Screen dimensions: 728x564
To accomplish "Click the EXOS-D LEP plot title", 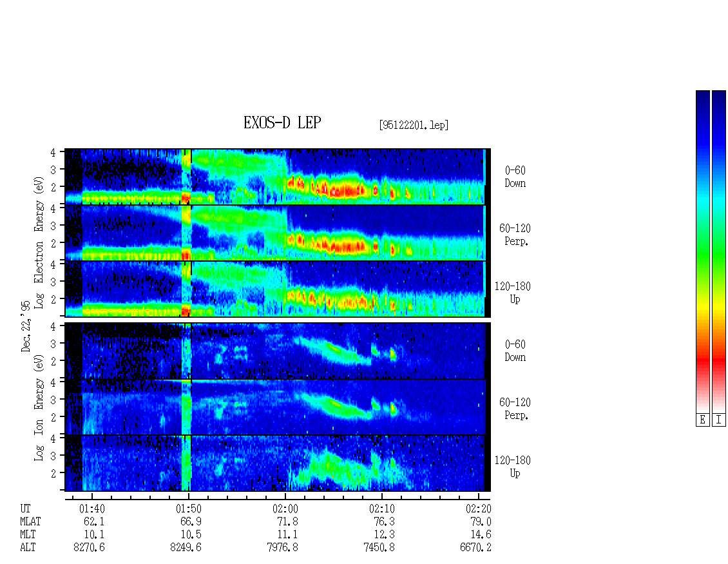I will [x=282, y=122].
